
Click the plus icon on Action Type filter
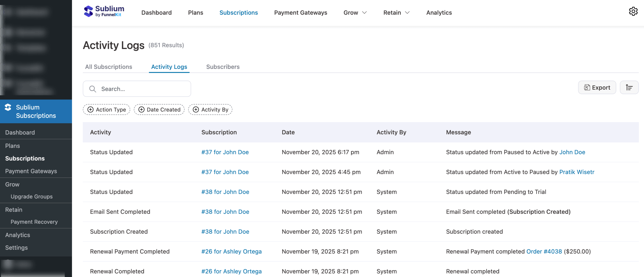coord(91,109)
